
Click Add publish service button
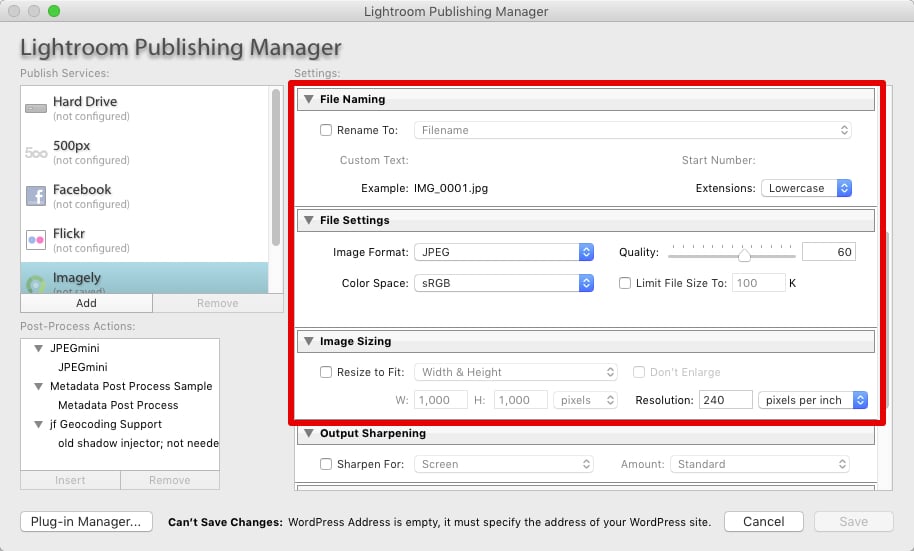click(86, 303)
